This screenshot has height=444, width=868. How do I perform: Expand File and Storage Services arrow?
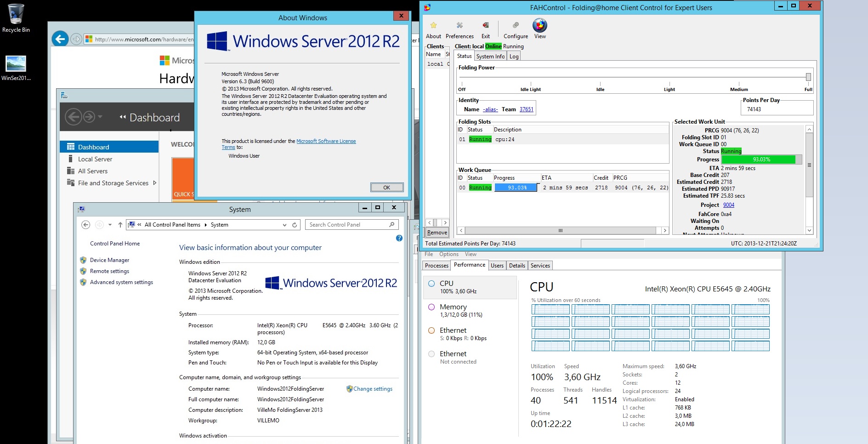(155, 183)
